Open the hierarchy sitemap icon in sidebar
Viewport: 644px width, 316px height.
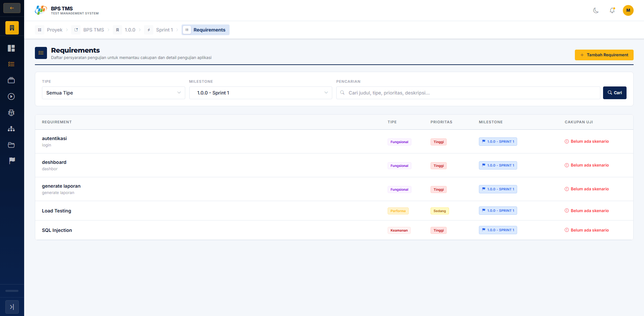point(11,129)
